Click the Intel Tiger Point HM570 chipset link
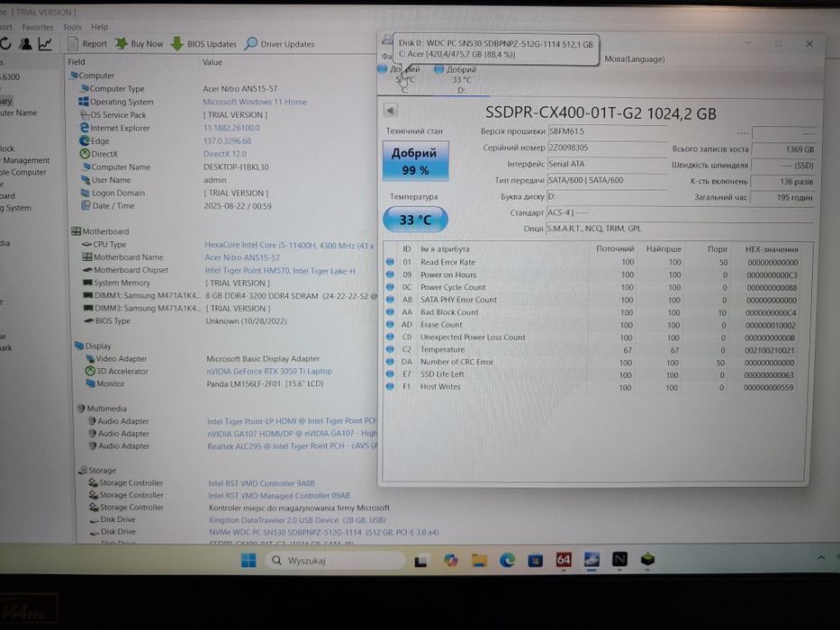This screenshot has height=630, width=840. (280, 271)
